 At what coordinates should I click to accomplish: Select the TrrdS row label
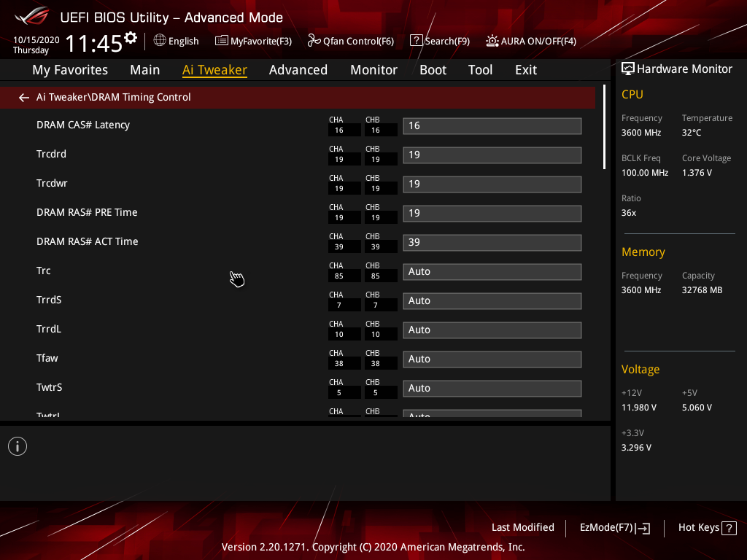pyautogui.click(x=49, y=300)
